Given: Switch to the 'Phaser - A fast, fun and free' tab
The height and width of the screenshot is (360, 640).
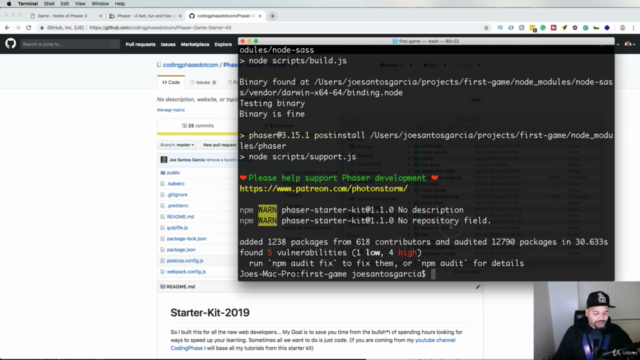Looking at the screenshot, I should 144,16.
